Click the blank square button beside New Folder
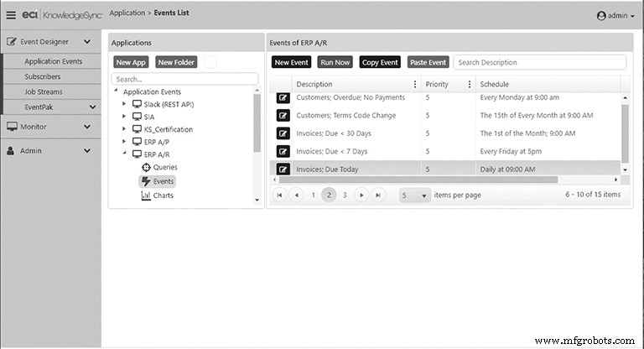Image resolution: width=644 pixels, height=349 pixels. (210, 62)
